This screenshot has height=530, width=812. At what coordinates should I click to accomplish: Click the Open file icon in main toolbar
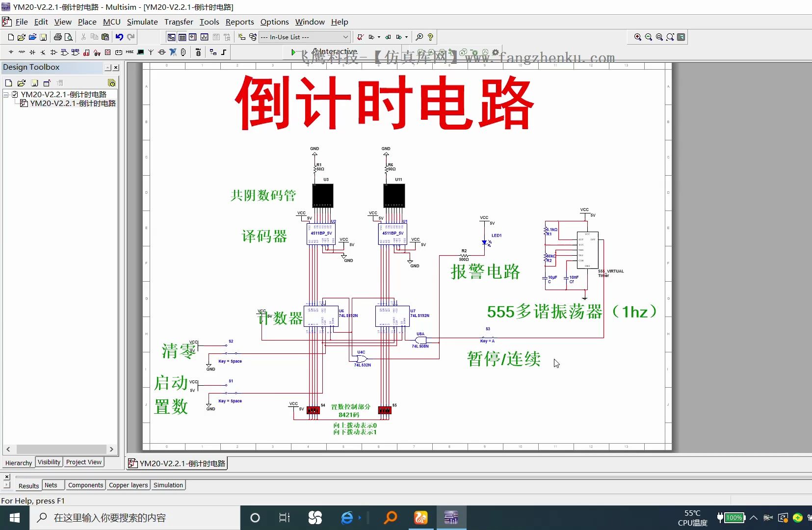click(22, 37)
